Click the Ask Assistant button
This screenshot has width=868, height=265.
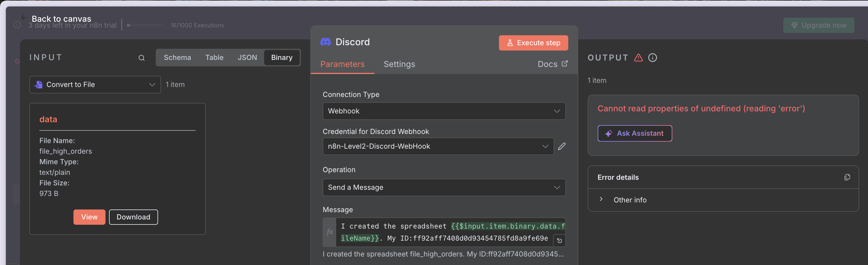coord(634,133)
